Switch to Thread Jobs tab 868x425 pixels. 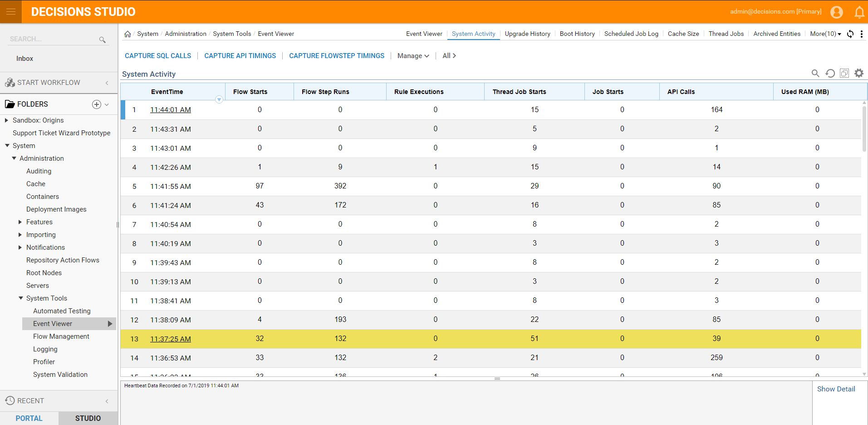726,34
